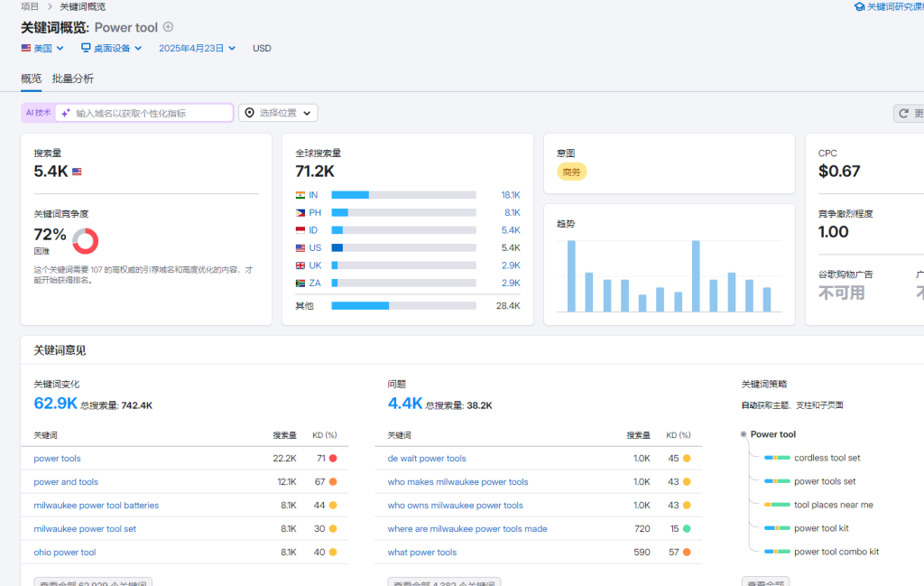Click the US flag next to 5.4K volume
Screen dimensions: 924x586
pyautogui.click(x=77, y=172)
